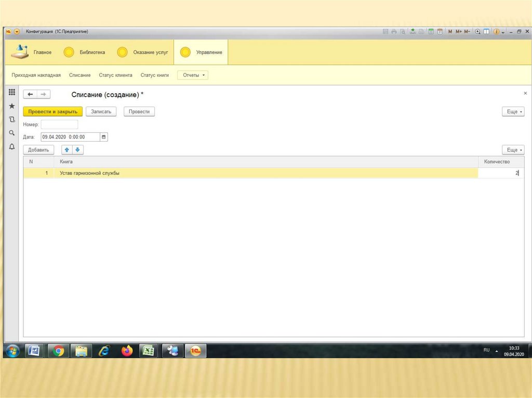Open History icon in sidebar
The image size is (532, 398).
[x=12, y=119]
